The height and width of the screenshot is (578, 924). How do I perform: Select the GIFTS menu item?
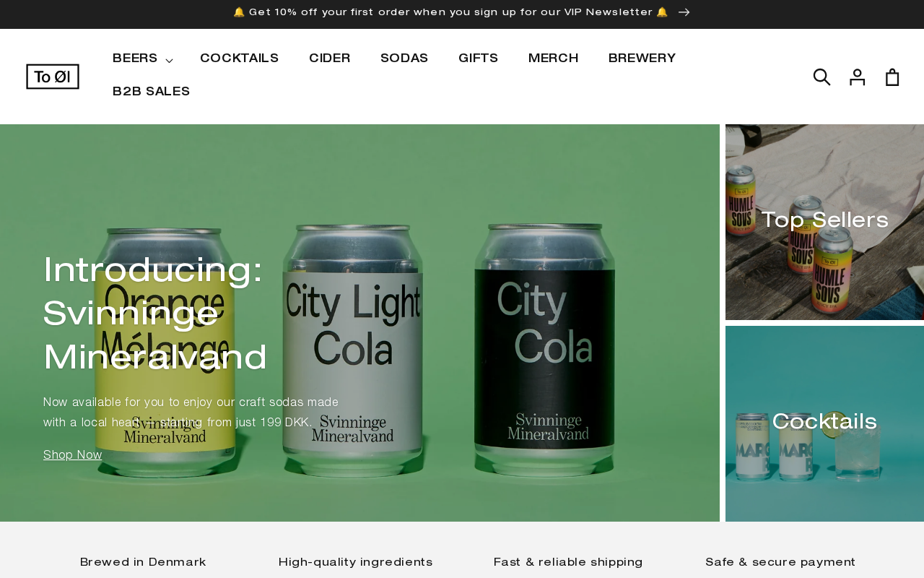click(x=478, y=59)
